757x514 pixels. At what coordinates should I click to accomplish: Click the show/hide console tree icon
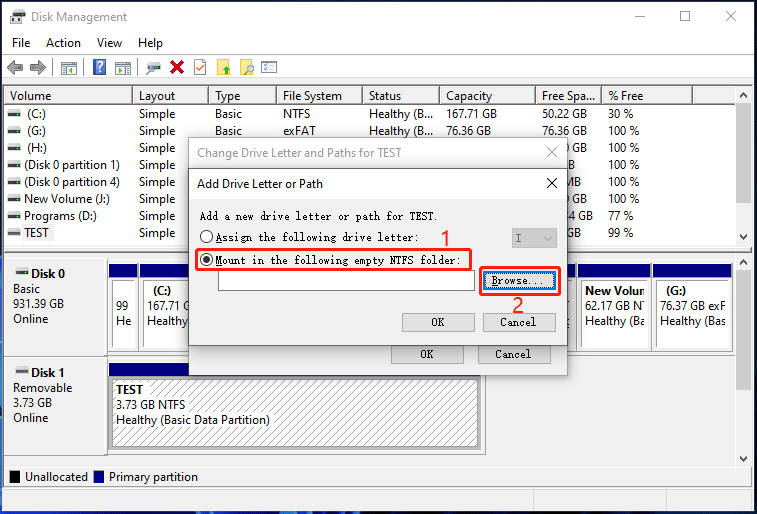[x=69, y=67]
